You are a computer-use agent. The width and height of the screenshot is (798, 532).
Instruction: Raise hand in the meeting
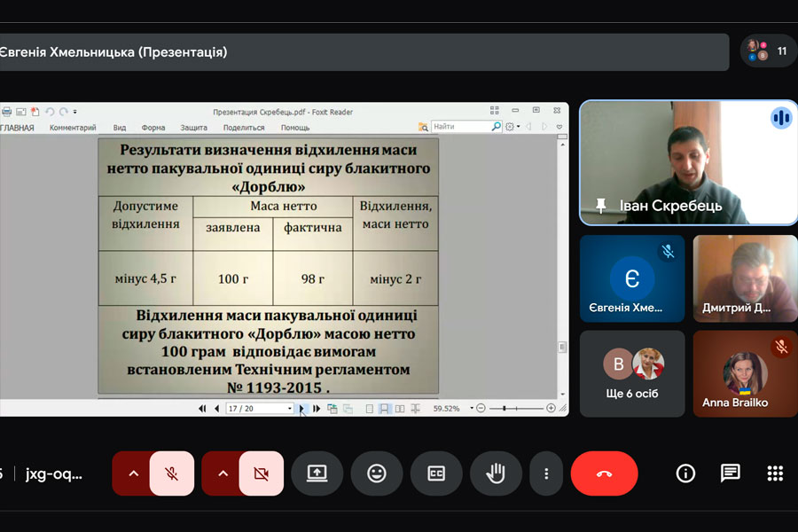496,473
